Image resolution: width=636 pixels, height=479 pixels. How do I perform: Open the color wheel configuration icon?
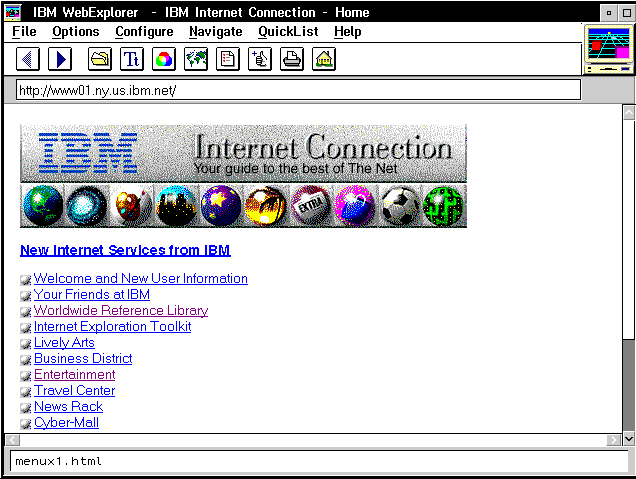pyautogui.click(x=164, y=59)
